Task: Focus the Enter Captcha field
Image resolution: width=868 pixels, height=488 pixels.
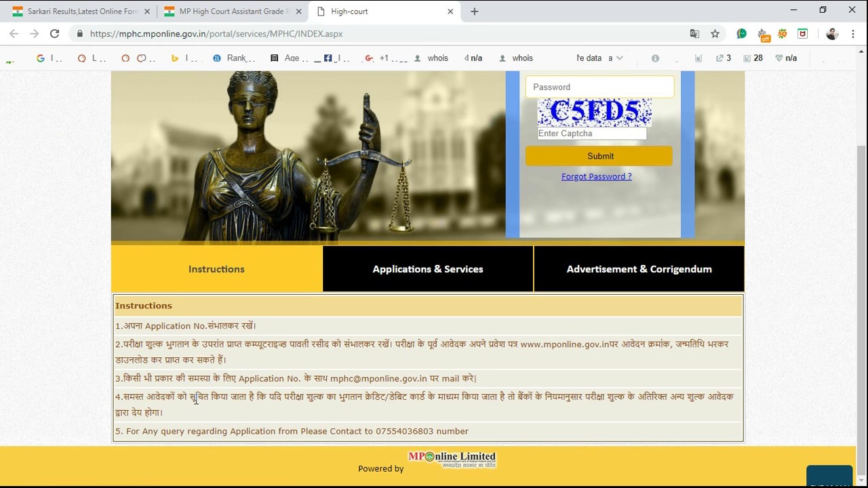Action: [x=592, y=134]
